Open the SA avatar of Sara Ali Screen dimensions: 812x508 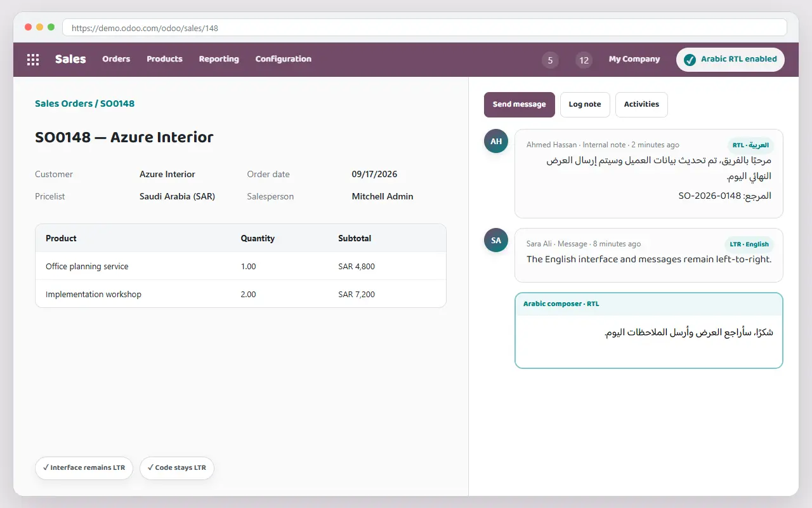click(496, 240)
